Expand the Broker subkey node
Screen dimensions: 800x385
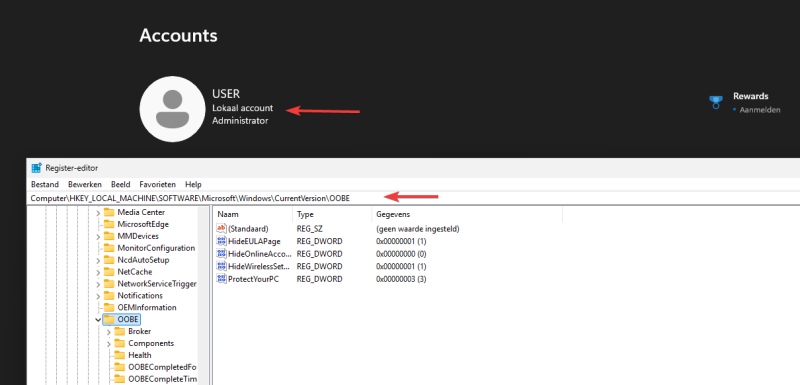(109, 331)
